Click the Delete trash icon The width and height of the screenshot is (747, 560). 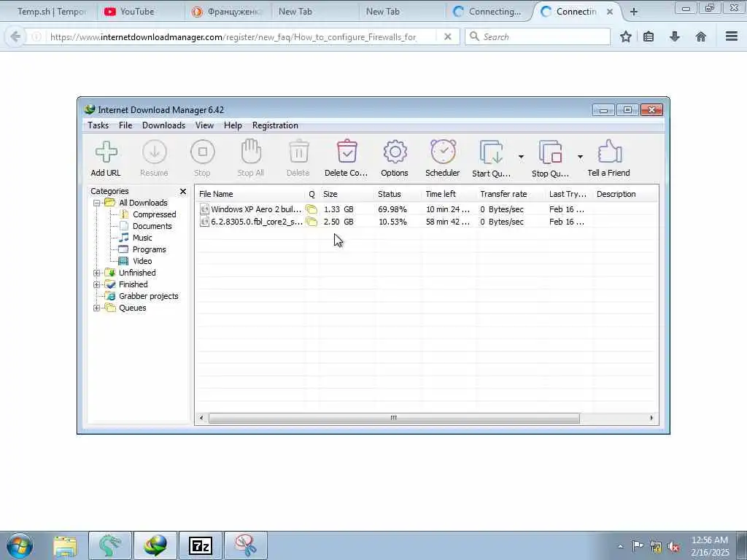(298, 152)
